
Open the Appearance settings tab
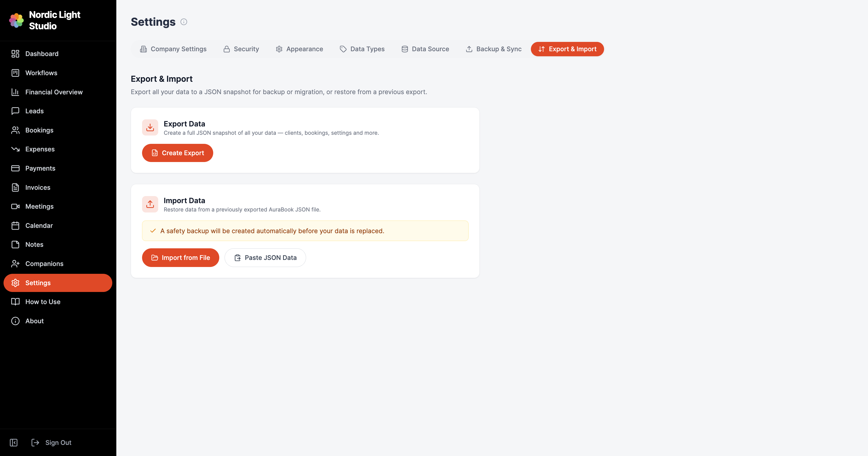pos(299,49)
